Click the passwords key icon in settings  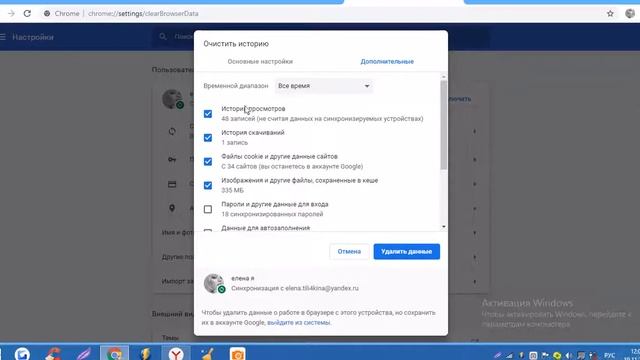[x=172, y=160]
